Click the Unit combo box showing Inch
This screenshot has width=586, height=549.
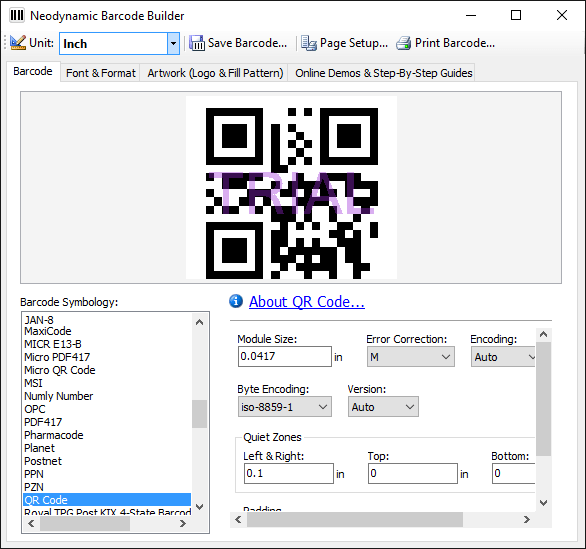click(x=119, y=43)
